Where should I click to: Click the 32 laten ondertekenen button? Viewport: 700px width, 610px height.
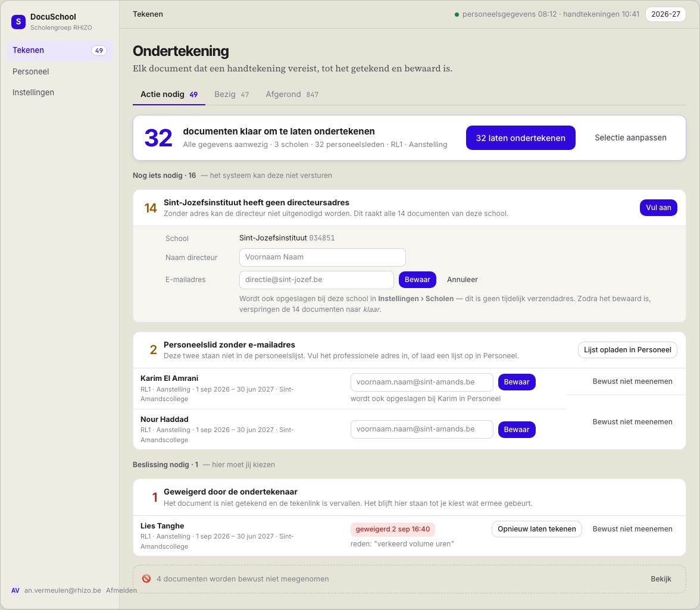click(520, 138)
